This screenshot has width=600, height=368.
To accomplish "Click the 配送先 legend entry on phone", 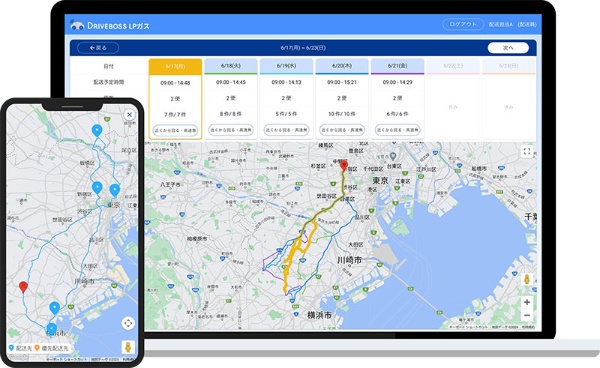I will click(x=20, y=348).
